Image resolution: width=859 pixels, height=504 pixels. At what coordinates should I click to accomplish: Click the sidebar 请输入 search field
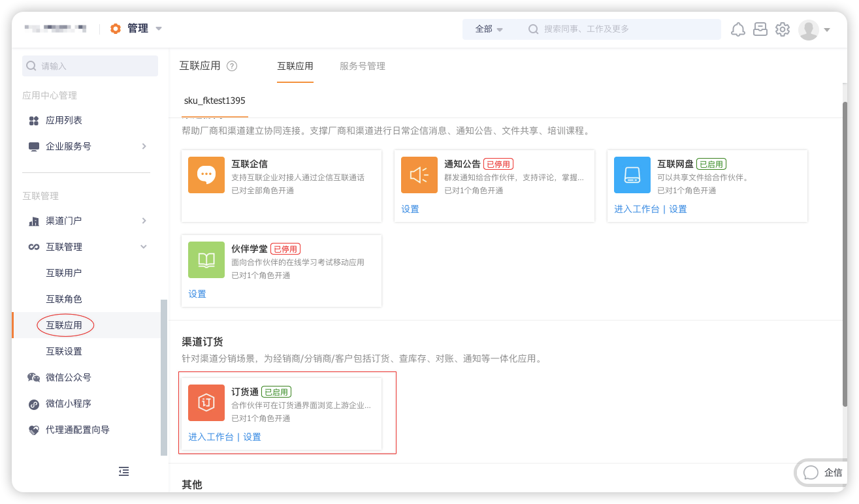pos(90,66)
